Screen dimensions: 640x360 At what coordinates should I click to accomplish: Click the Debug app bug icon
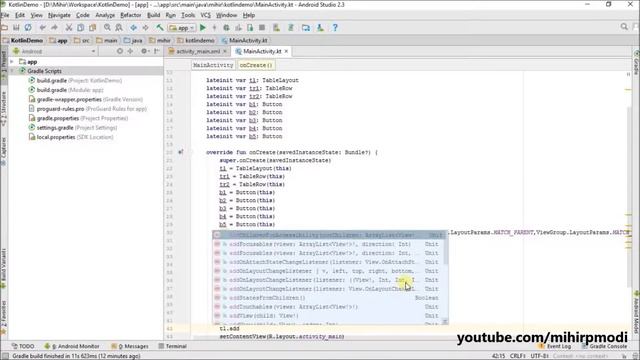226,28
